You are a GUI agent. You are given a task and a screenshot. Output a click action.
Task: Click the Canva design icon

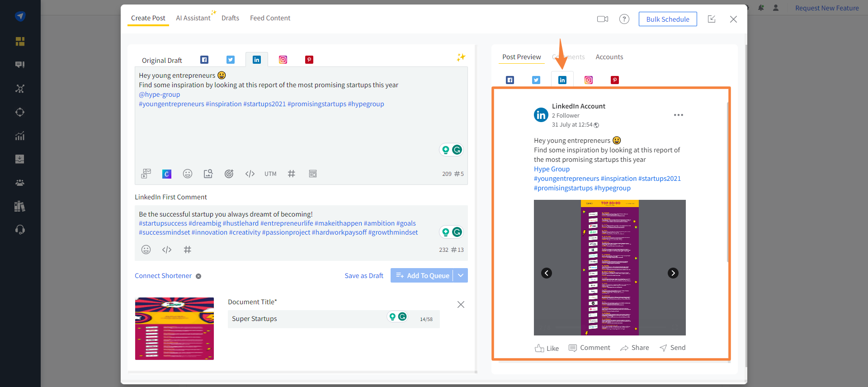[167, 174]
